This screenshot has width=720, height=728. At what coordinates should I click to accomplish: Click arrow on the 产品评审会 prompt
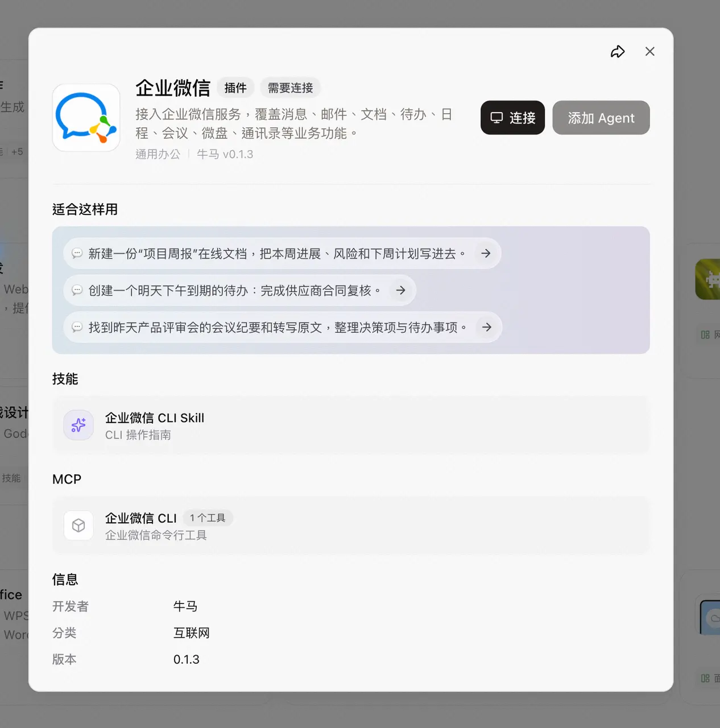pos(487,328)
